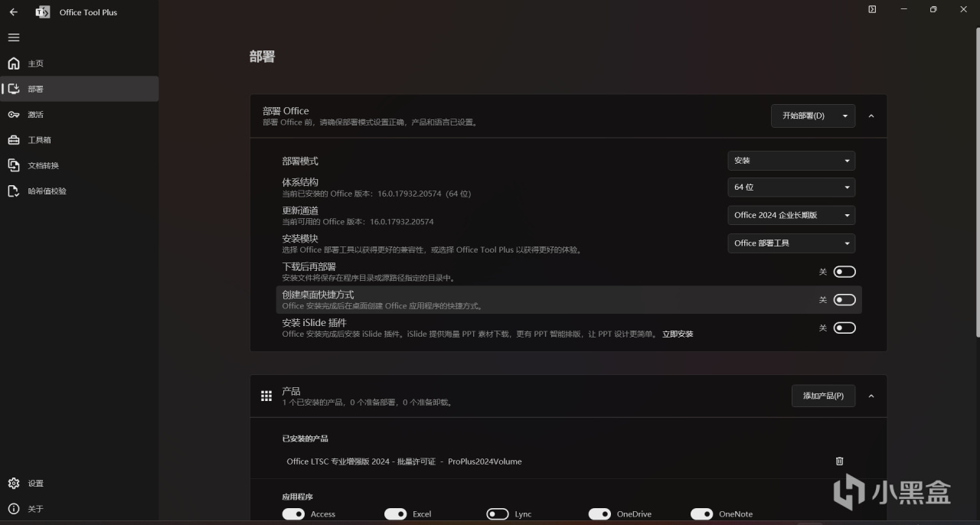Click the 开始部署(D) button
The height and width of the screenshot is (525, 980).
(x=803, y=116)
